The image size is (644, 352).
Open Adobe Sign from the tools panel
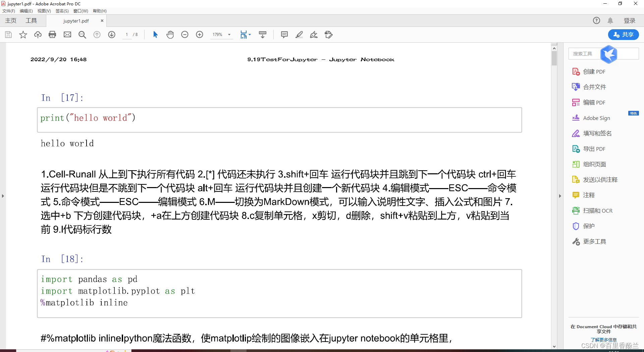597,118
